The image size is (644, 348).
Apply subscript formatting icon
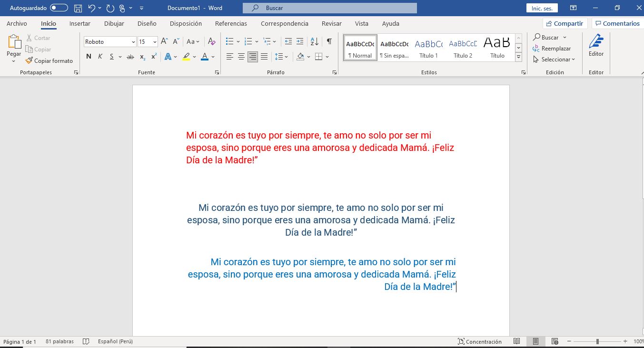[x=143, y=57]
